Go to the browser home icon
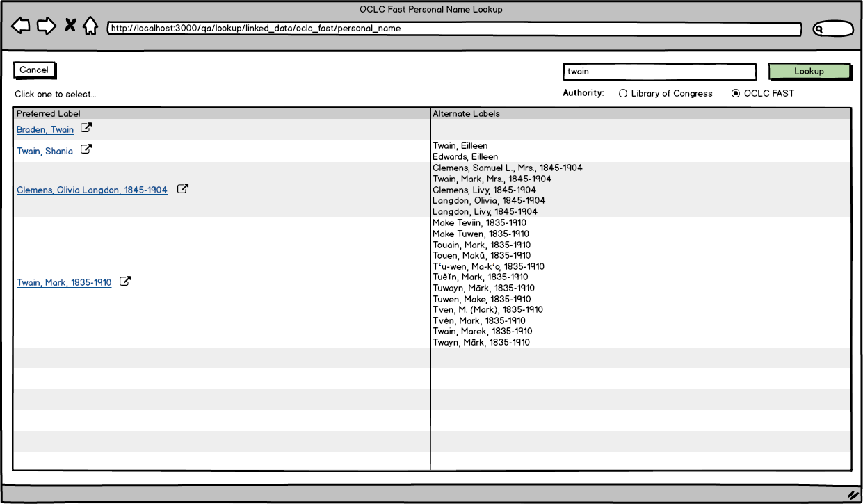 coord(90,26)
